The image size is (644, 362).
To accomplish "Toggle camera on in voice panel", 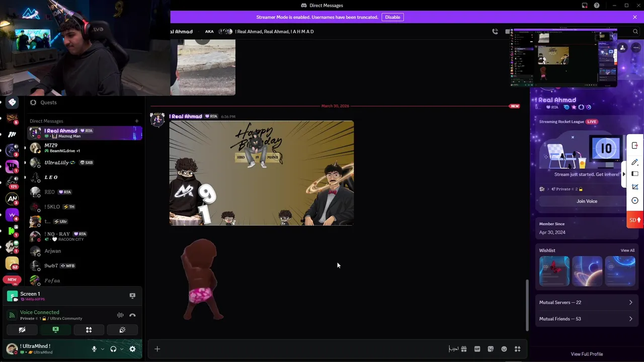I will coord(22,330).
